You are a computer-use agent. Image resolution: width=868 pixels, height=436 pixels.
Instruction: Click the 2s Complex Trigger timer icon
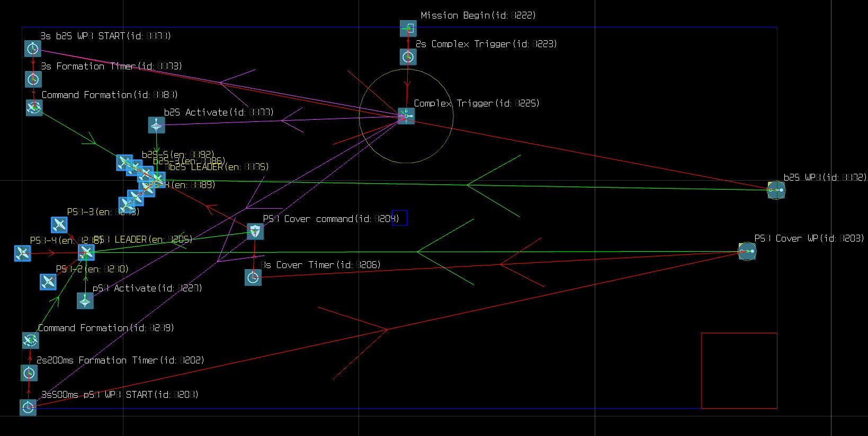pyautogui.click(x=408, y=57)
